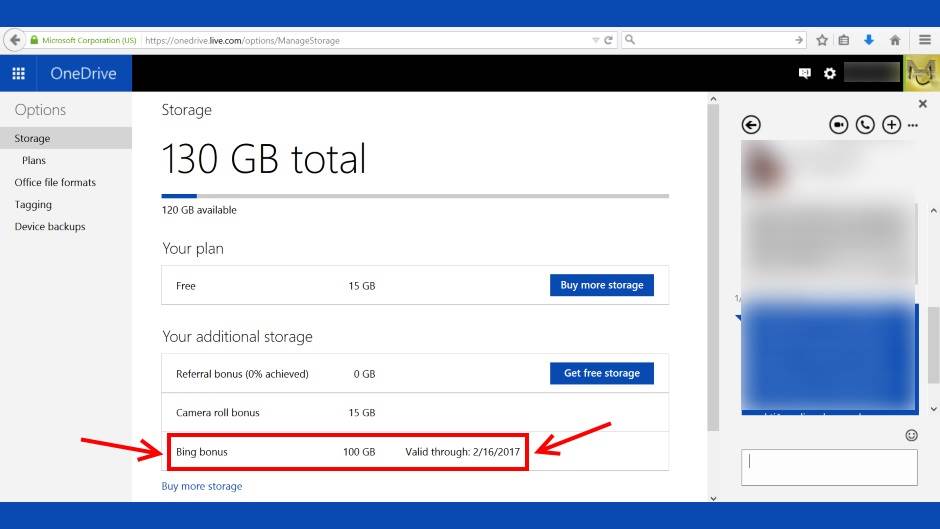
Task: Click the Get free storage button
Action: coord(601,373)
